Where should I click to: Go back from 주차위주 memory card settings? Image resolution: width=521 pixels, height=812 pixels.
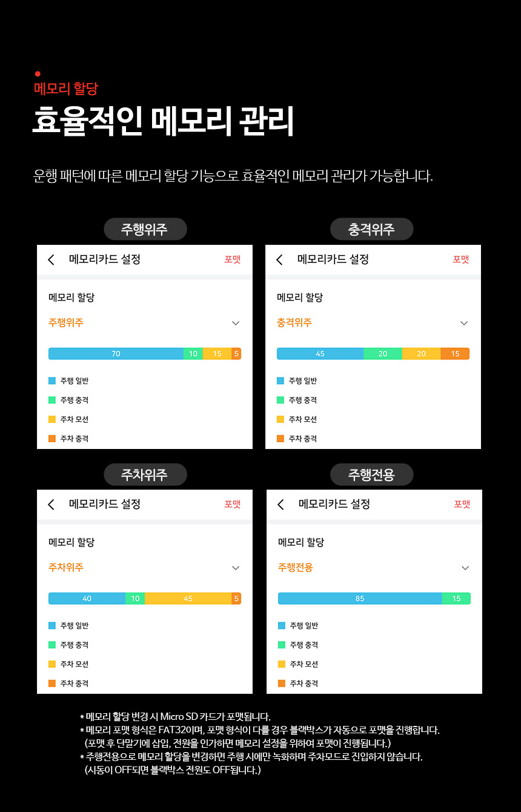[51, 505]
